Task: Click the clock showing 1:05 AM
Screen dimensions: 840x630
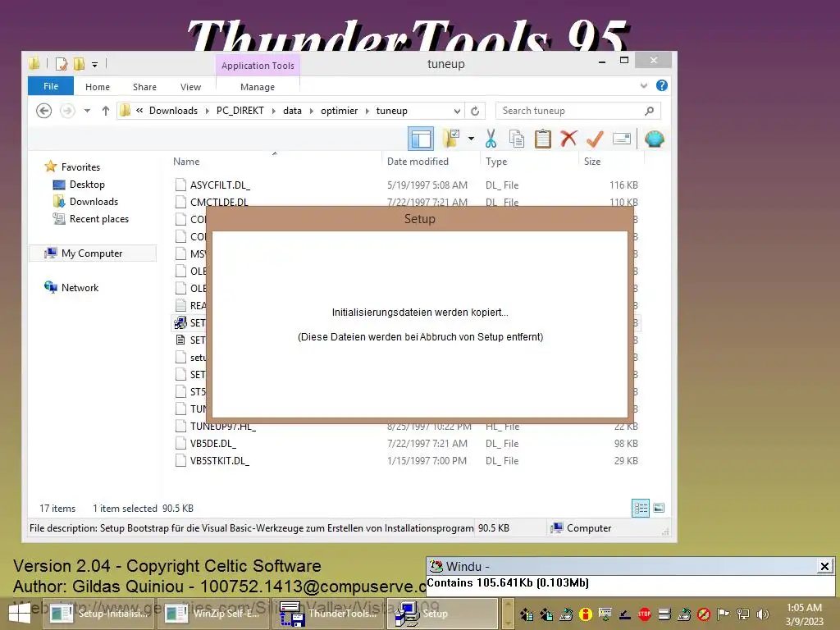Action: coord(804,608)
